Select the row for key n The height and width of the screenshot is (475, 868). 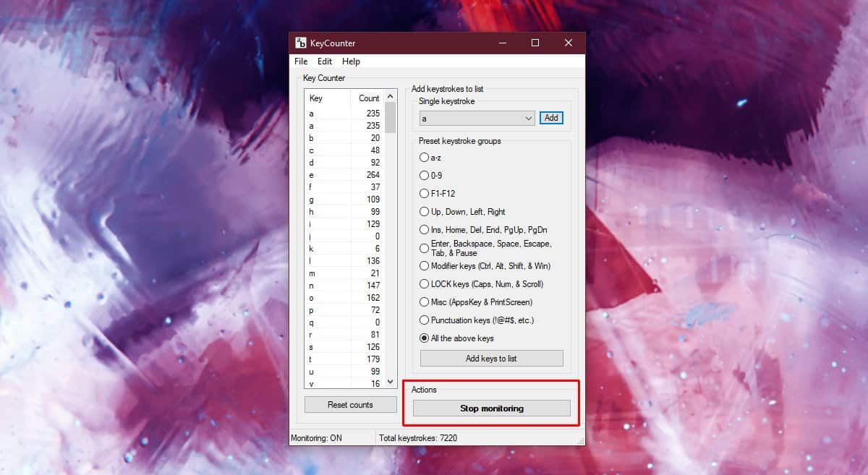344,286
